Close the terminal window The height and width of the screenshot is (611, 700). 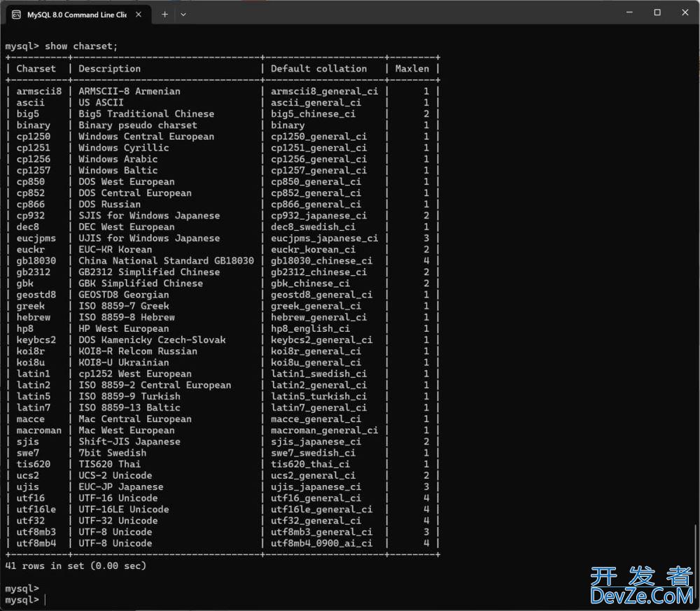[x=685, y=13]
